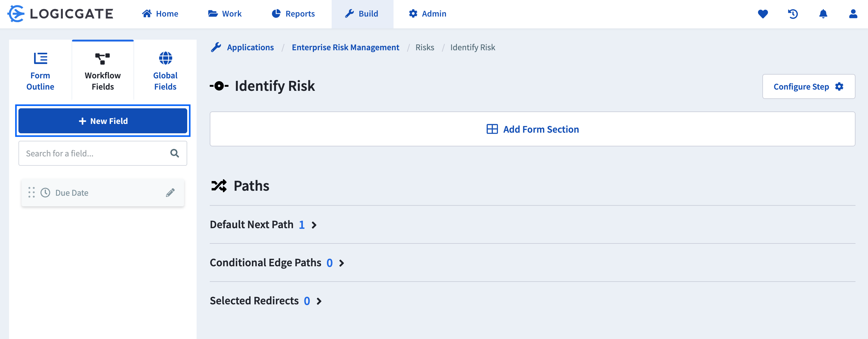The width and height of the screenshot is (868, 339).
Task: Grab the Due Date drag handle
Action: [31, 193]
